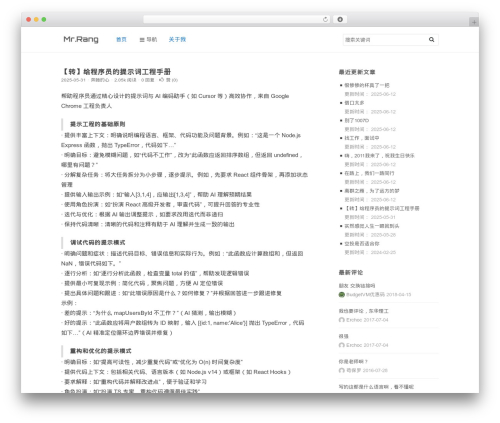Click the '0 回复' reply count
This screenshot has height=423, width=500.
pyautogui.click(x=147, y=80)
